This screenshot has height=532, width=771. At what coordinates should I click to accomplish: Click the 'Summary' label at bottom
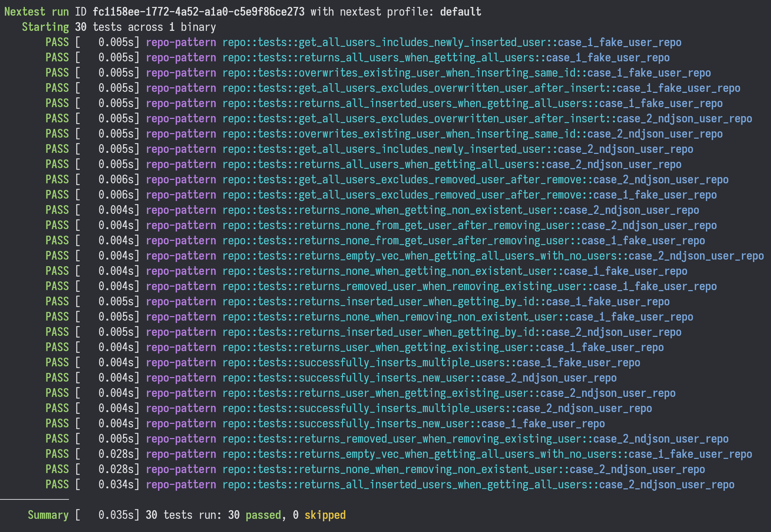tap(48, 515)
